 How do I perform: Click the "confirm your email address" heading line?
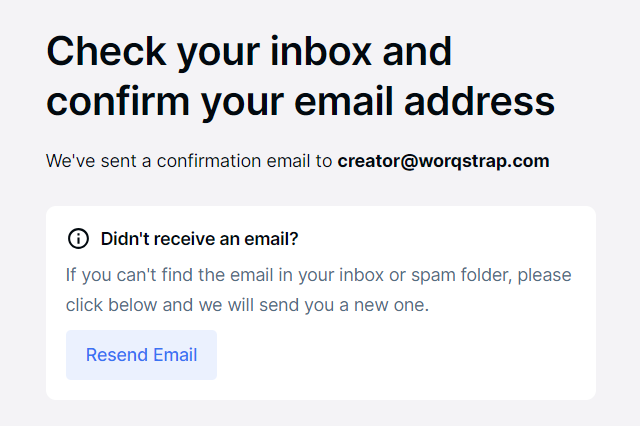[300, 101]
